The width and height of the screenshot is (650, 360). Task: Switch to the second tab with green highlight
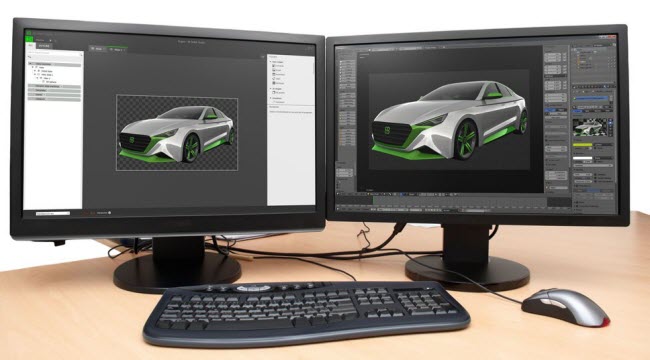[x=117, y=49]
